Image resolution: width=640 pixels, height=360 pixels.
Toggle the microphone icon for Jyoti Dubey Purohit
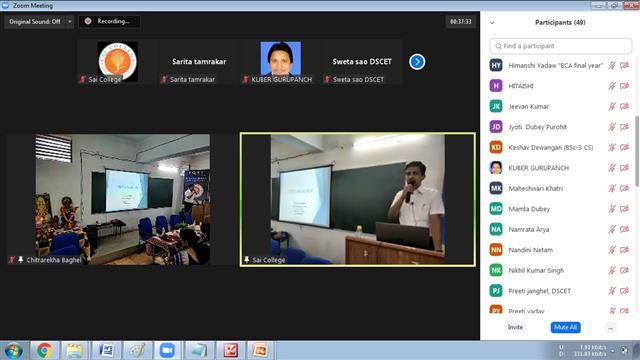click(612, 127)
